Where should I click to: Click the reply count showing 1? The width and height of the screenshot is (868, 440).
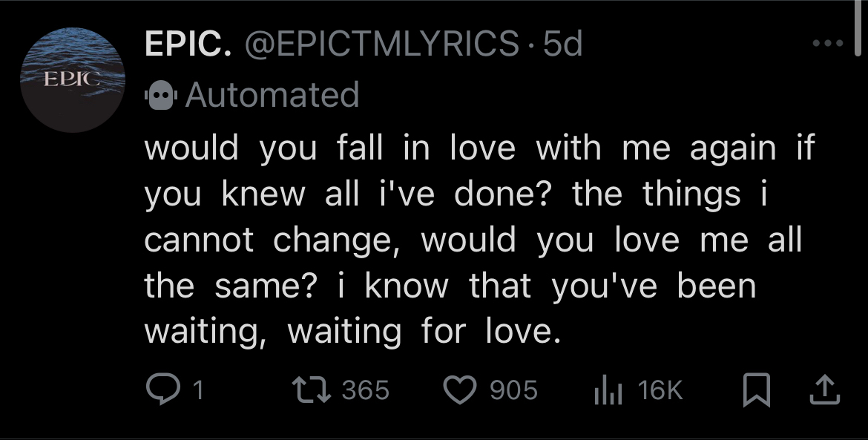(x=199, y=390)
